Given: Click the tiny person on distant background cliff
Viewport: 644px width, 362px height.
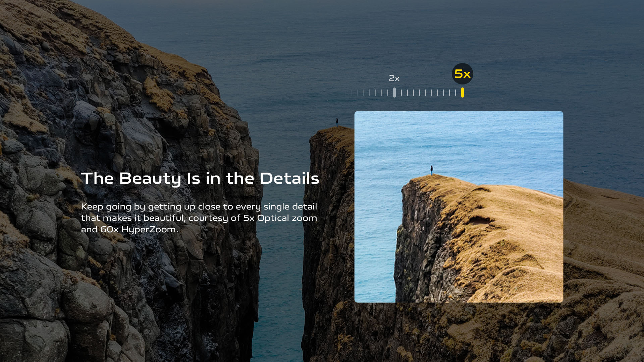Looking at the screenshot, I should click(337, 122).
